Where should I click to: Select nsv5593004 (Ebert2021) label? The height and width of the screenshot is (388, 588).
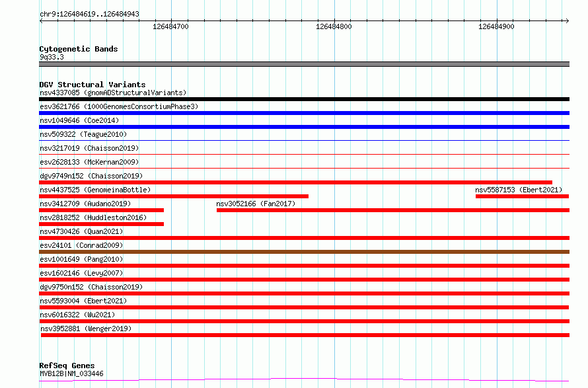coord(83,301)
